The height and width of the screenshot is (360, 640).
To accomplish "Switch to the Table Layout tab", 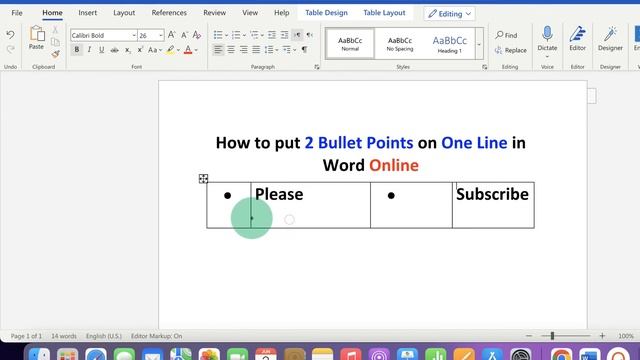I will point(384,13).
